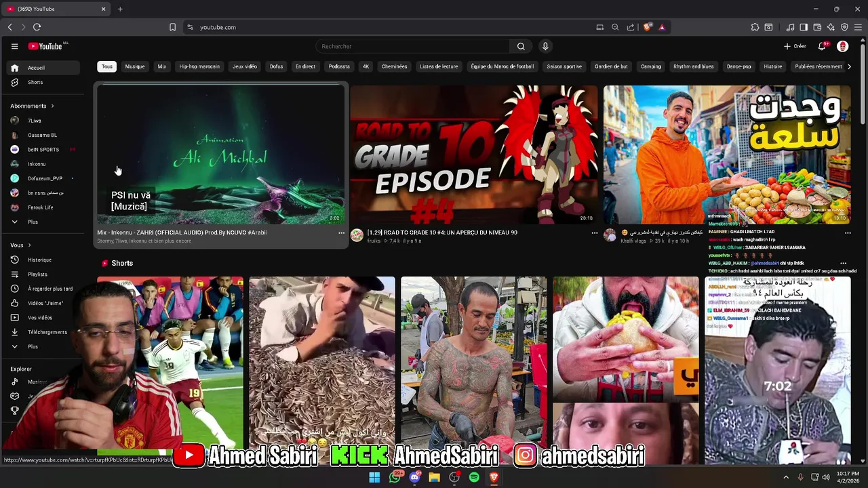Click the share page icon in address bar
Viewport: 868px width, 488px height.
631,27
